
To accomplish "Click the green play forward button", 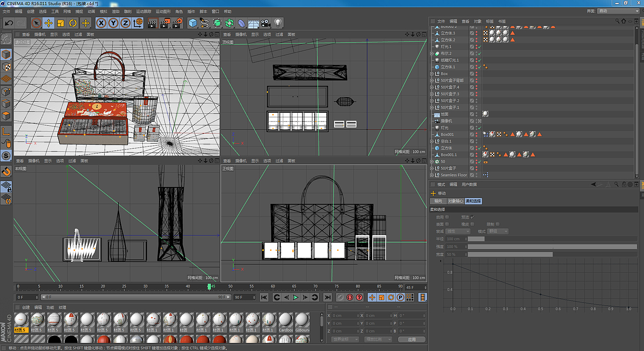I will pyautogui.click(x=296, y=298).
